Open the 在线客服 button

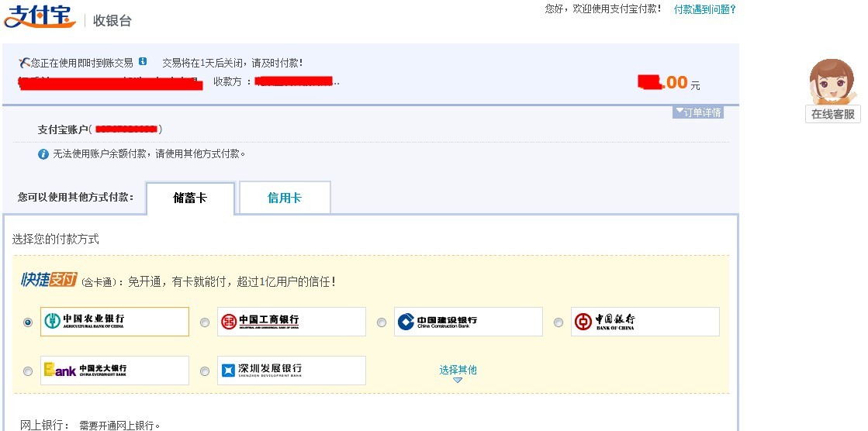[832, 114]
